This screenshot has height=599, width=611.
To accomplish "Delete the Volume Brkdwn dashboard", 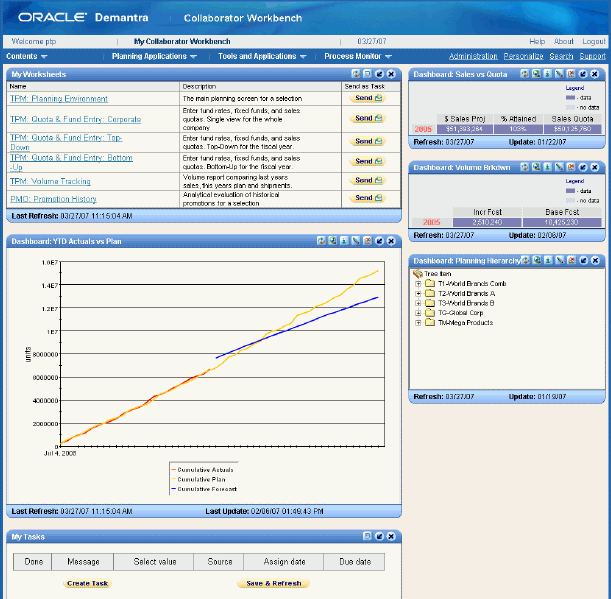I will click(571, 167).
